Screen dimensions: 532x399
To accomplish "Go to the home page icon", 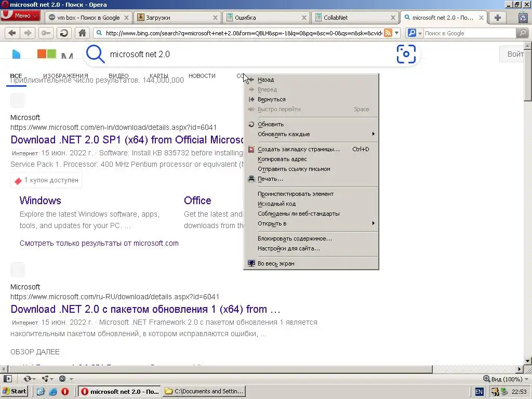I will pyautogui.click(x=82, y=33).
